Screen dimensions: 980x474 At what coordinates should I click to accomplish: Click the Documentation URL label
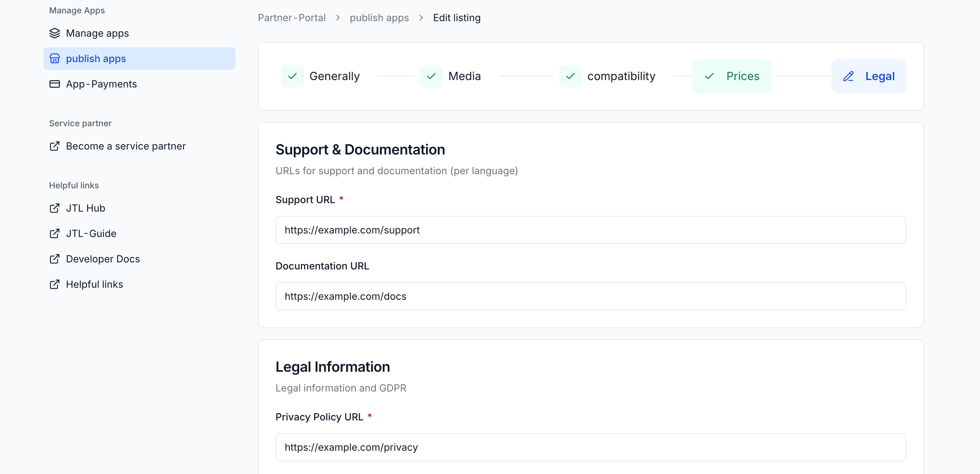click(x=322, y=266)
